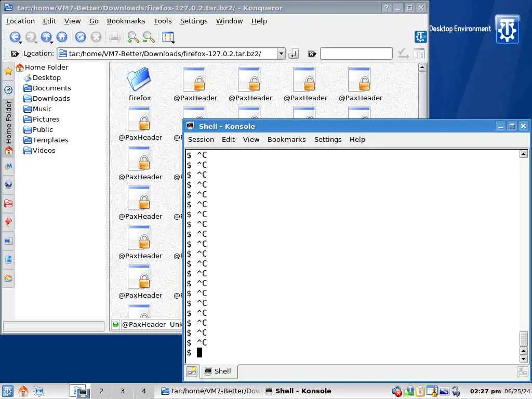This screenshot has height=399, width=532.
Task: Click the Go button beside the location field
Action: point(294,54)
